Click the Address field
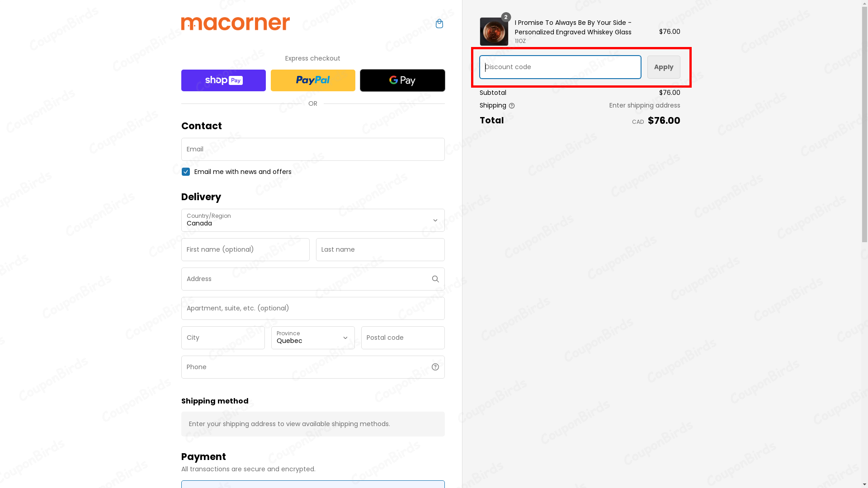Viewport: 868px width, 488px height. 303,279
